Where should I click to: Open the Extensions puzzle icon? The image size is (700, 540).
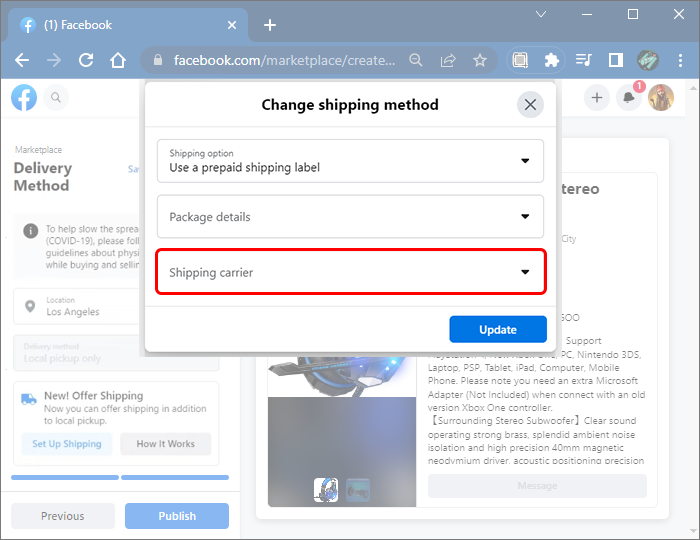[552, 60]
